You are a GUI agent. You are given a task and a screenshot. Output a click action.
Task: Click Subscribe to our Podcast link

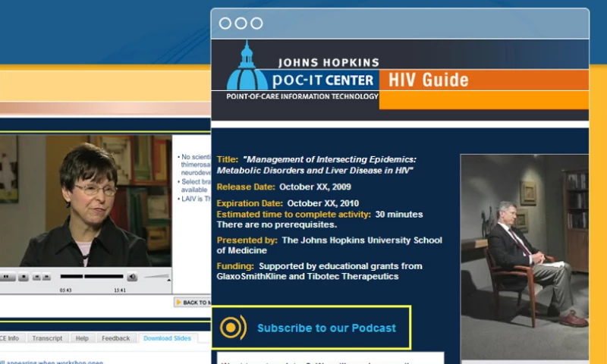coord(326,328)
